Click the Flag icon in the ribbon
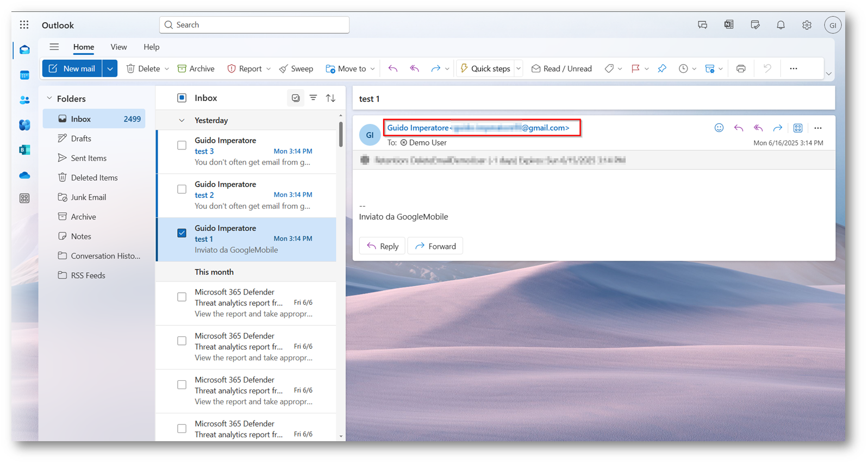This screenshot has width=868, height=464. pos(635,68)
